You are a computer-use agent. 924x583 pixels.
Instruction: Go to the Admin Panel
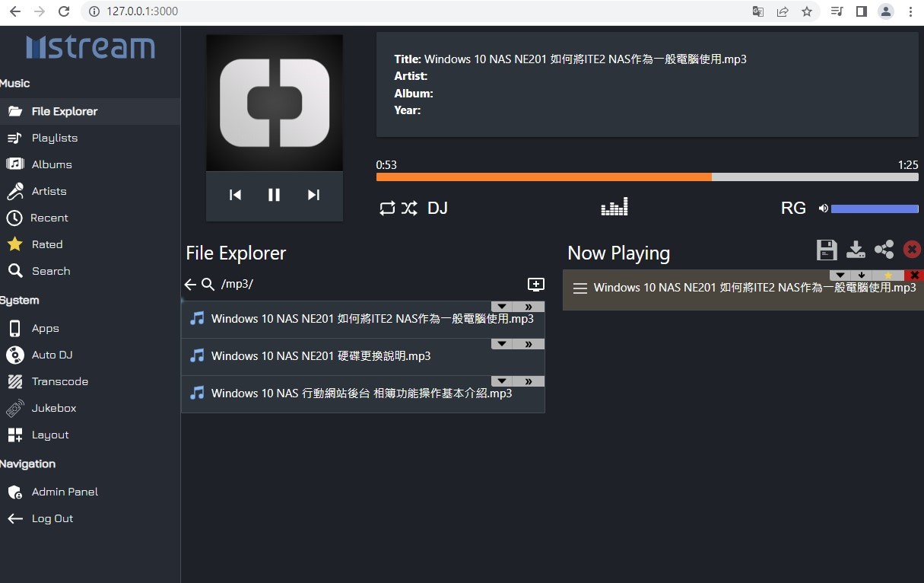tap(64, 492)
